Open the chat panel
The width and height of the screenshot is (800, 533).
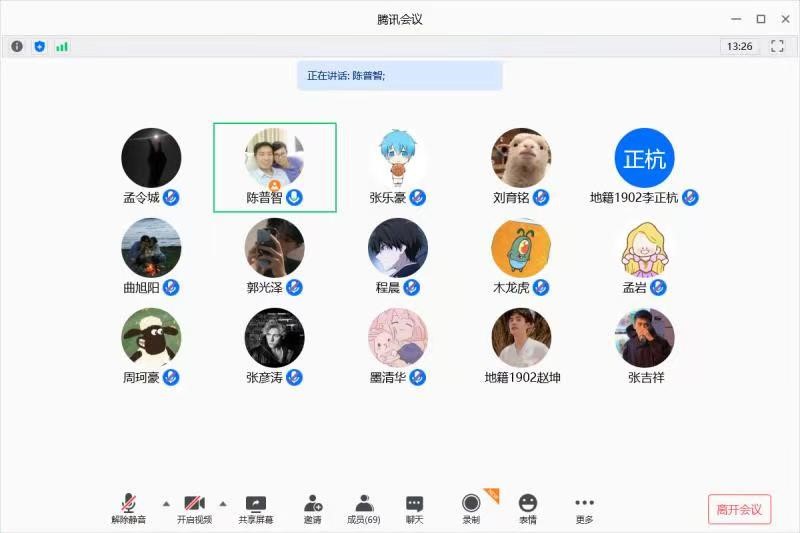coord(414,508)
